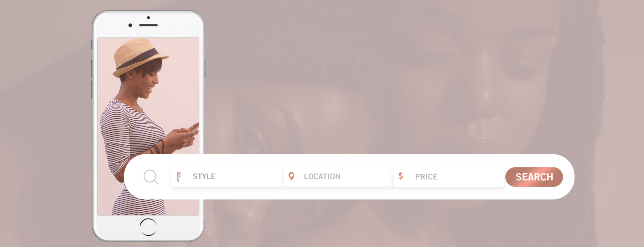Focus the LOCATION input field

coord(337,177)
